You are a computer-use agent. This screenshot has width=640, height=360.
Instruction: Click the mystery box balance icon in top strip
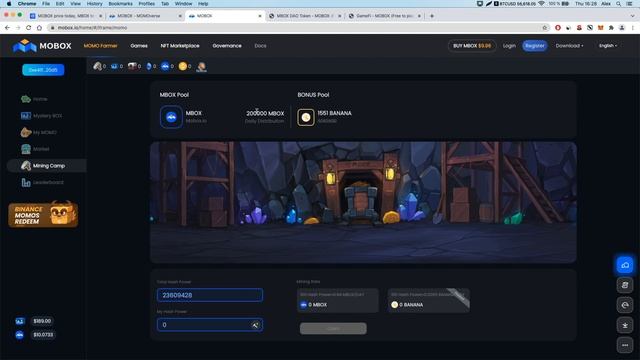click(114, 66)
